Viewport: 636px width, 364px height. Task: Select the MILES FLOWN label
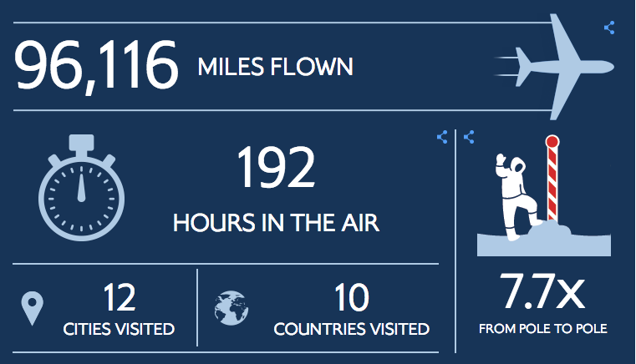point(275,67)
